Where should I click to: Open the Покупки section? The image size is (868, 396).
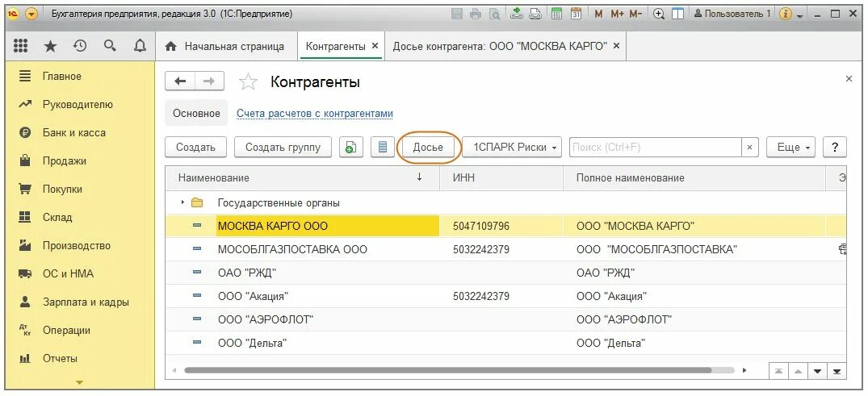(x=62, y=190)
